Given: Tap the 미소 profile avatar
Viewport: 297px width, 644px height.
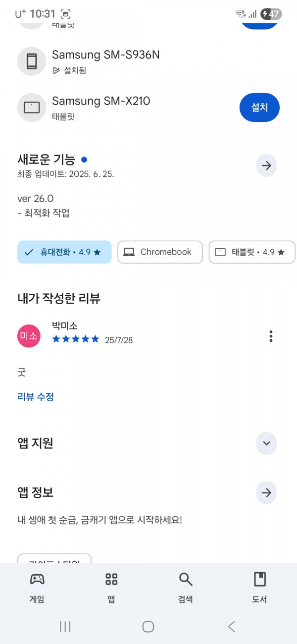Looking at the screenshot, I should pyautogui.click(x=29, y=336).
